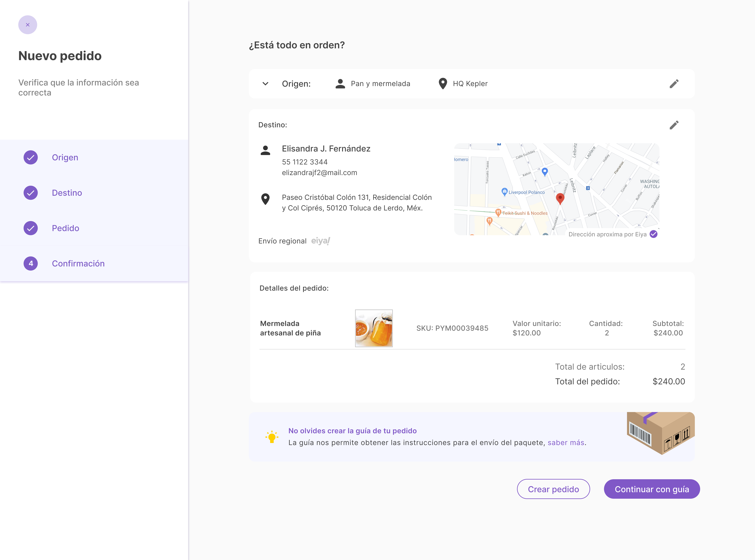Click the email elizandrajf2@mail.com

tap(320, 173)
